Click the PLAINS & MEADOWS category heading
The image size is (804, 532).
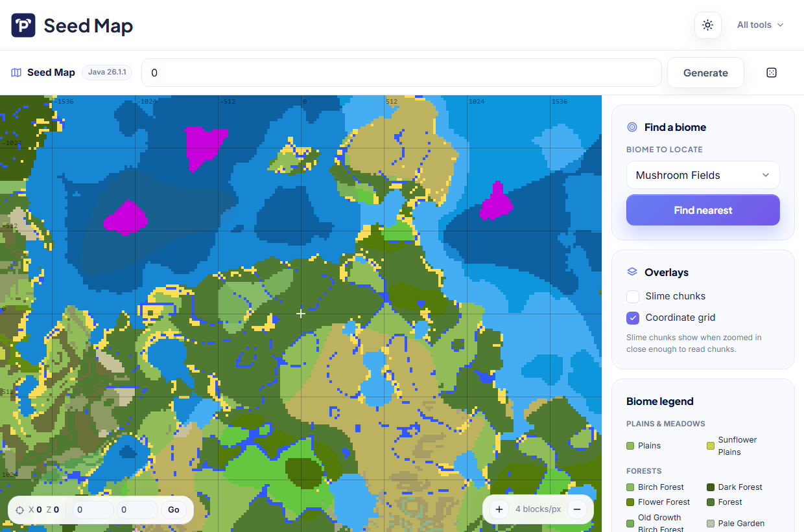point(665,424)
